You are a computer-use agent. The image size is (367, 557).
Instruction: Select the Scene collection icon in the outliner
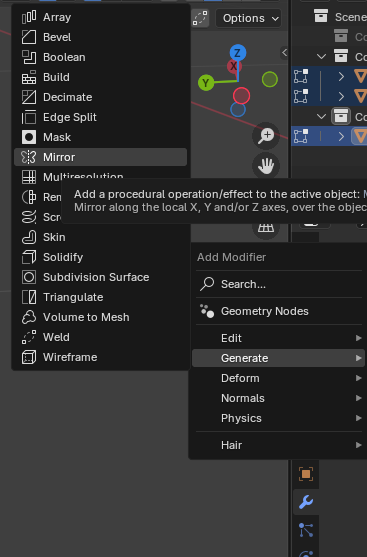(x=321, y=16)
